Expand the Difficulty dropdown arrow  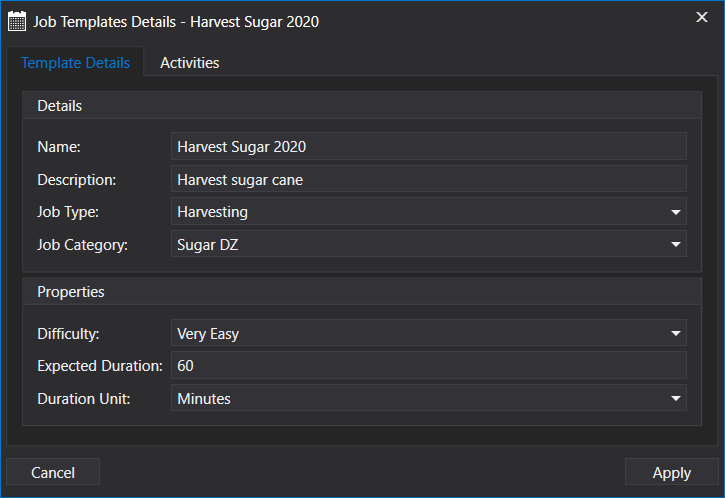(x=677, y=334)
